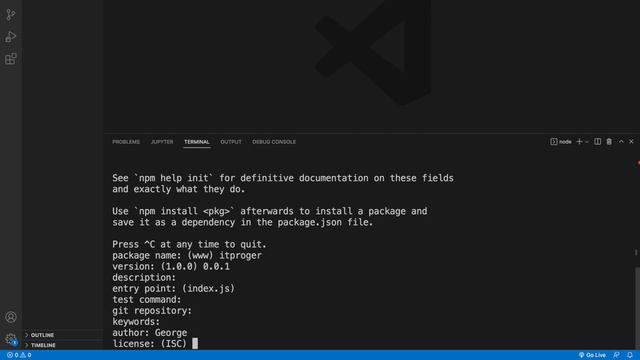The width and height of the screenshot is (640, 360).
Task: Open the launch profile dropdown beside plus
Action: pos(587,142)
